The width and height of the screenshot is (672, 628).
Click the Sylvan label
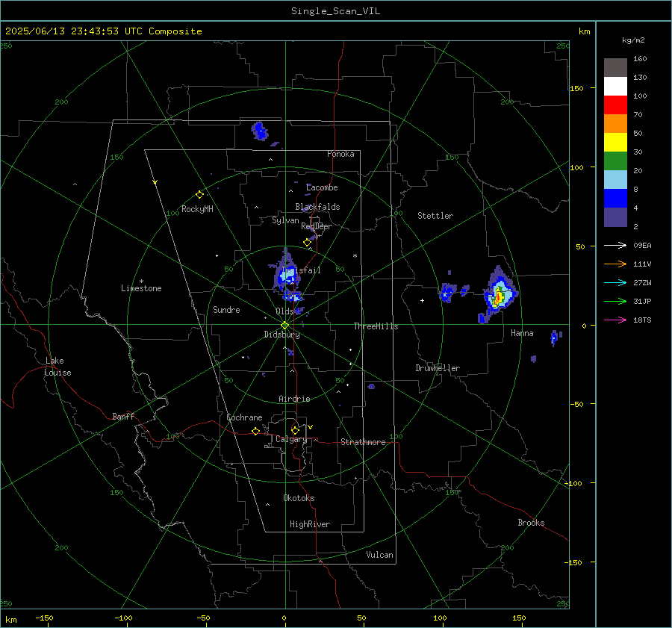point(285,220)
